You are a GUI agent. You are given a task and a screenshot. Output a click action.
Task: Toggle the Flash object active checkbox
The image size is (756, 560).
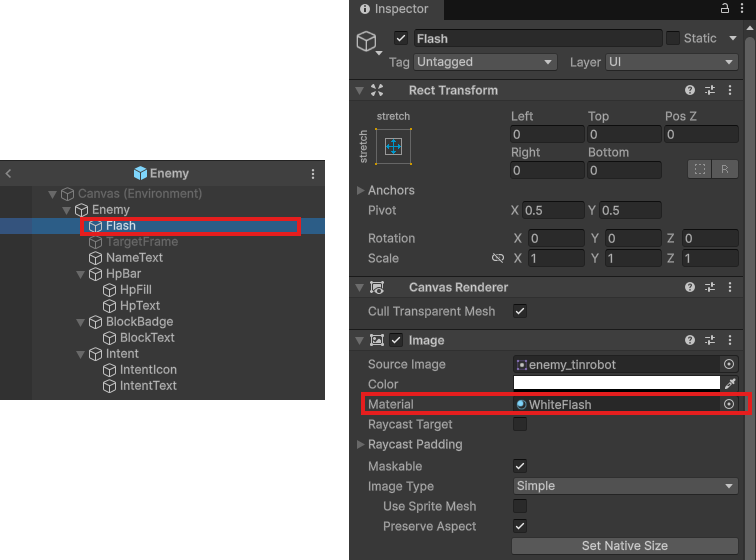tap(401, 38)
